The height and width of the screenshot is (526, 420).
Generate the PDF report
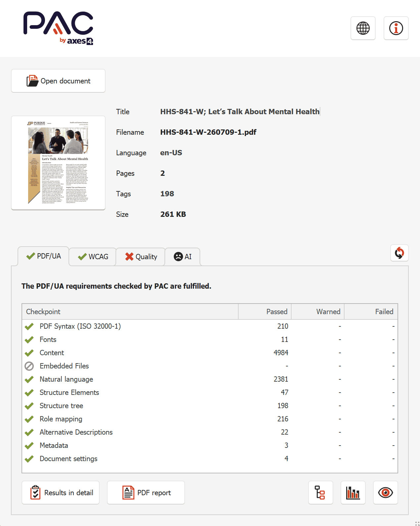pyautogui.click(x=146, y=493)
